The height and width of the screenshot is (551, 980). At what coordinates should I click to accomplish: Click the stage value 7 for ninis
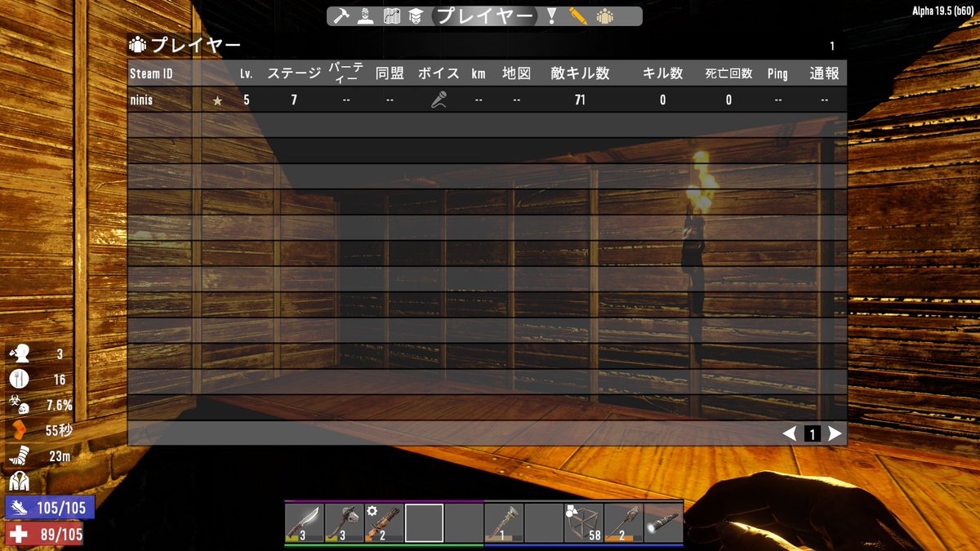coord(293,100)
